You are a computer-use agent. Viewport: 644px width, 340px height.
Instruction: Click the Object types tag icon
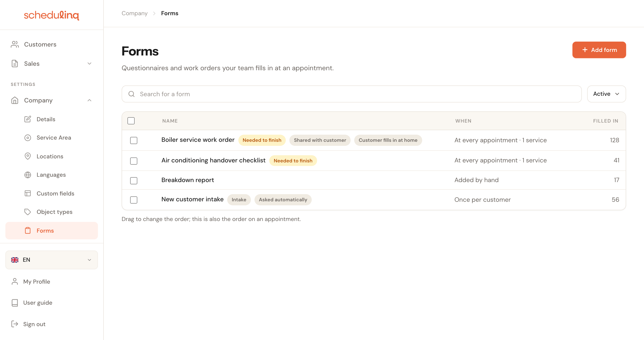point(28,212)
